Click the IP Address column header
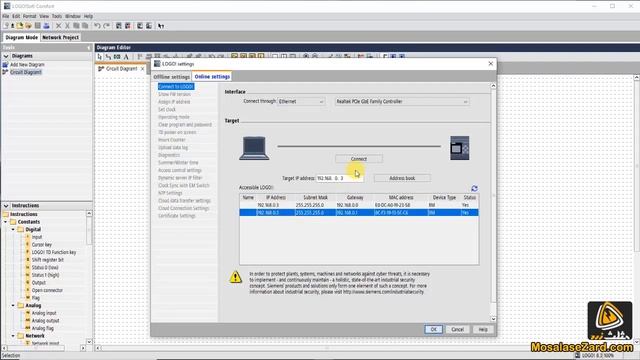The width and height of the screenshot is (640, 360). 276,197
